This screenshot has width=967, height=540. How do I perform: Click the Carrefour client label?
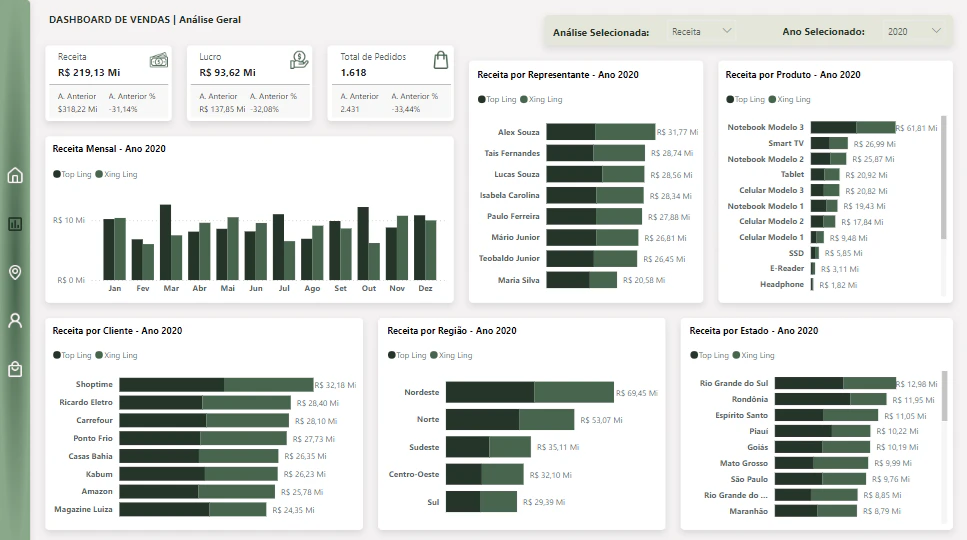[x=94, y=420]
